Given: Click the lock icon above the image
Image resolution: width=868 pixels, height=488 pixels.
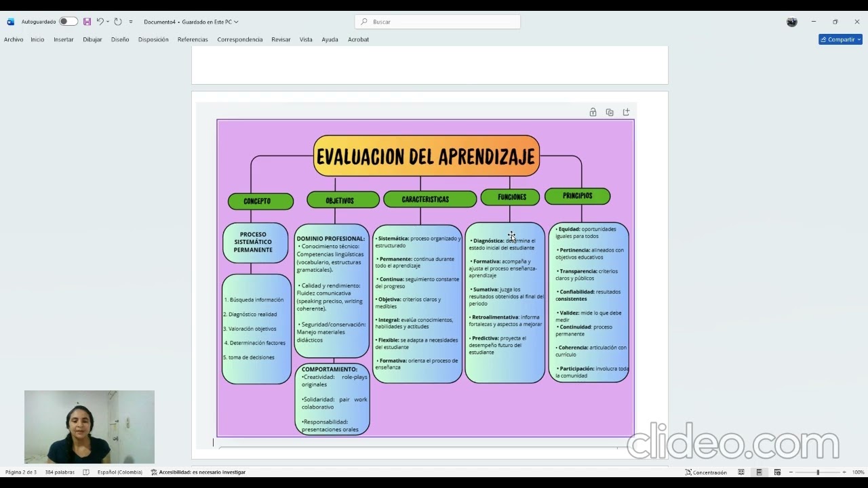Looking at the screenshot, I should coord(593,112).
